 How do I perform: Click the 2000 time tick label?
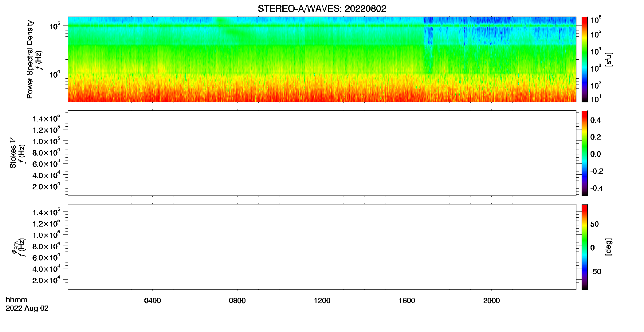pyautogui.click(x=491, y=301)
